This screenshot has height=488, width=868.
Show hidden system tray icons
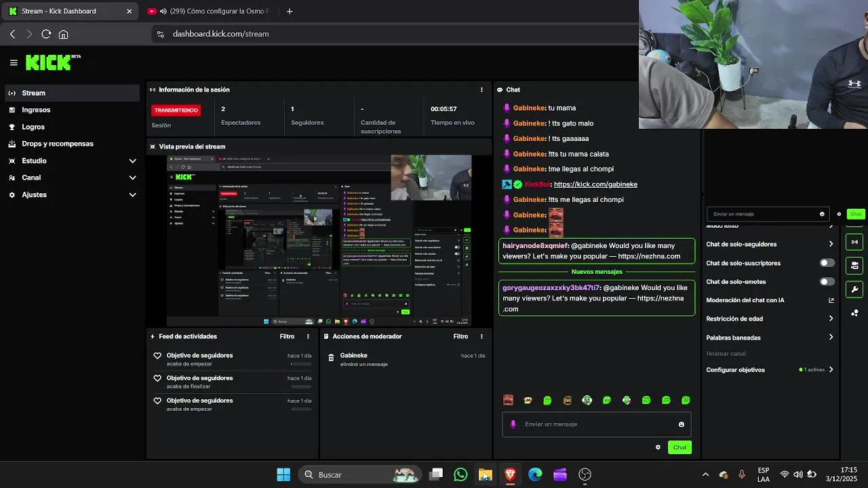pos(705,474)
